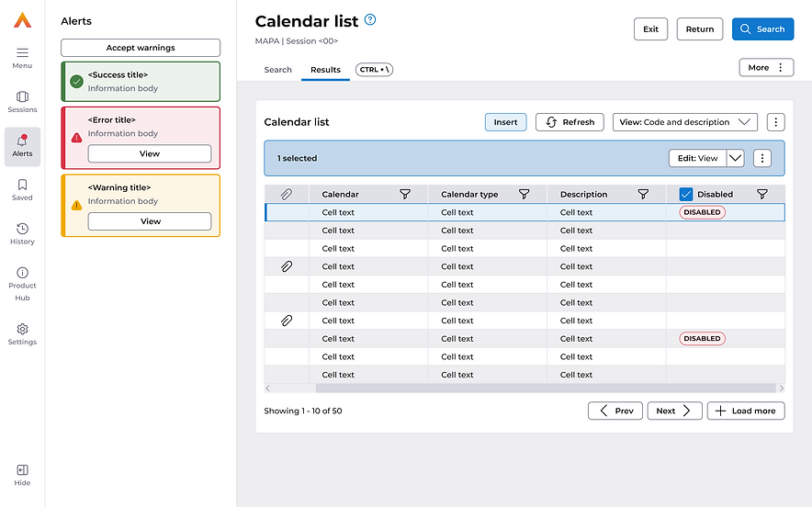Filter the Calendar type column
Image resolution: width=812 pixels, height=507 pixels.
tap(524, 194)
